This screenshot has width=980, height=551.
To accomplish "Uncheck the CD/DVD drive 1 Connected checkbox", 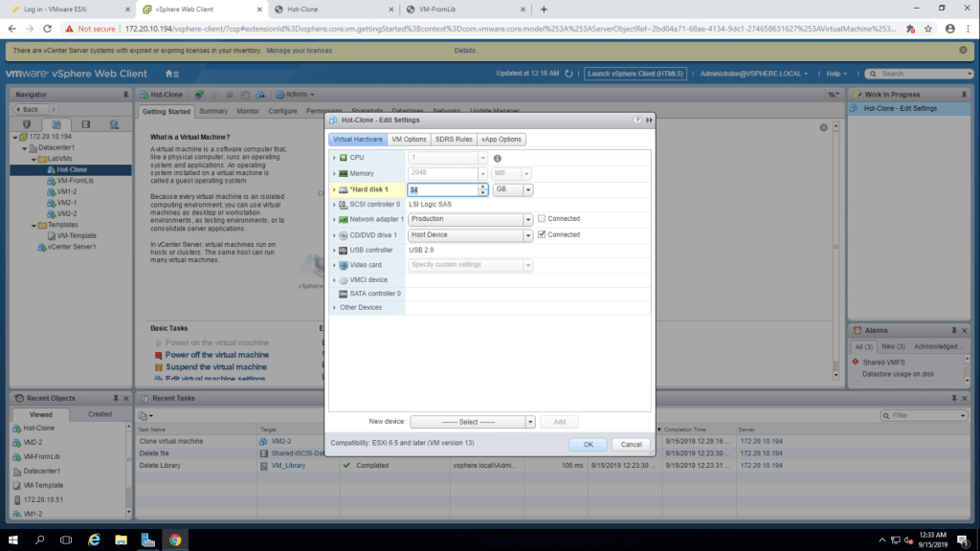I will 542,234.
